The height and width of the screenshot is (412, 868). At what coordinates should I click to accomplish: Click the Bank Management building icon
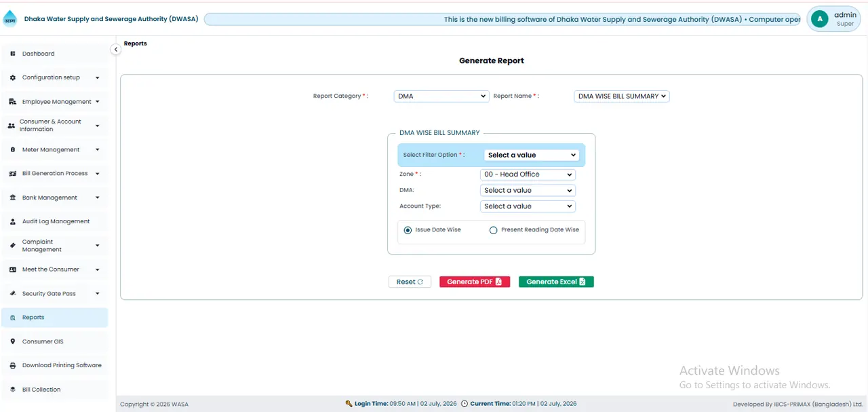tap(13, 198)
